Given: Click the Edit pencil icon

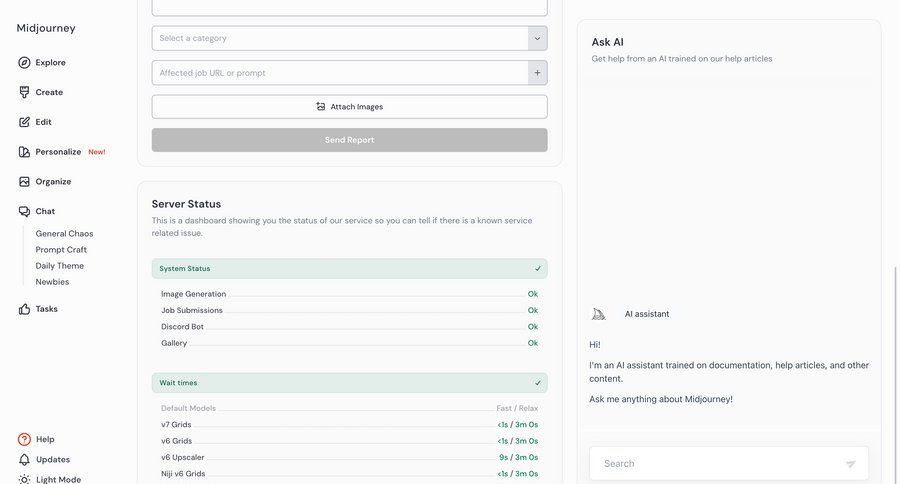Looking at the screenshot, I should coord(24,122).
